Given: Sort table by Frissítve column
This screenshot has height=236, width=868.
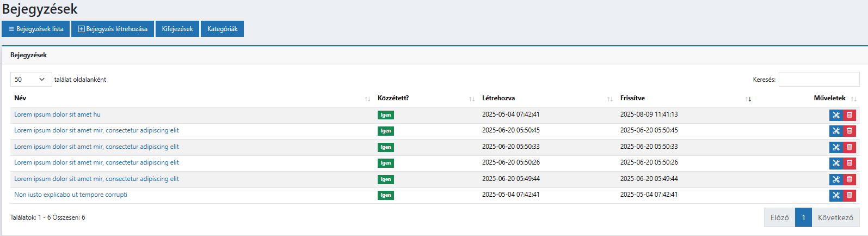Looking at the screenshot, I should [632, 98].
